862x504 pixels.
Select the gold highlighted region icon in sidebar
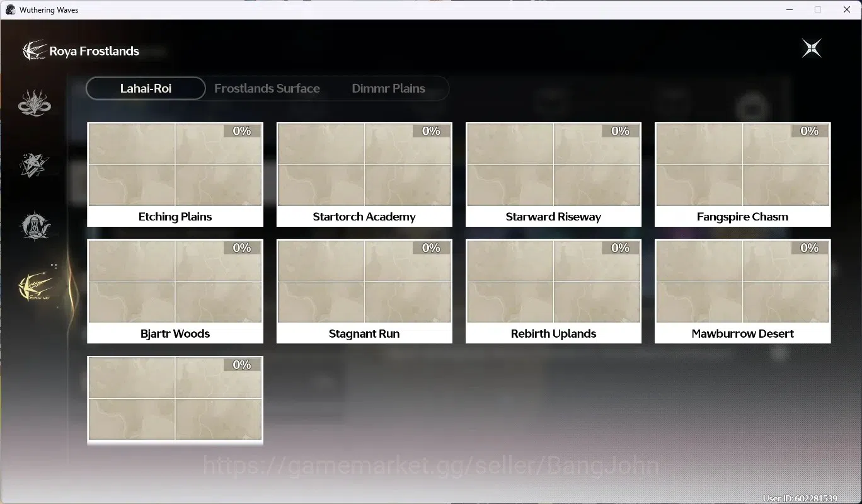pyautogui.click(x=37, y=287)
